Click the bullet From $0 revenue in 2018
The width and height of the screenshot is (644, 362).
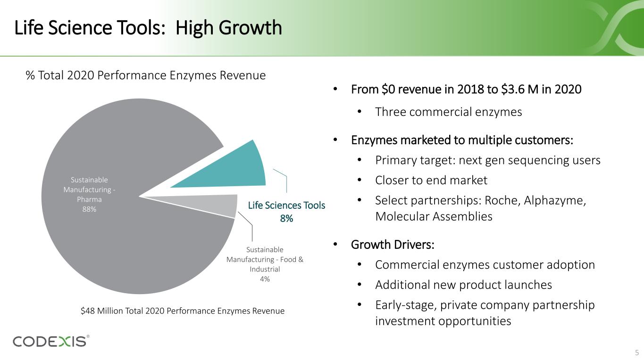(466, 89)
